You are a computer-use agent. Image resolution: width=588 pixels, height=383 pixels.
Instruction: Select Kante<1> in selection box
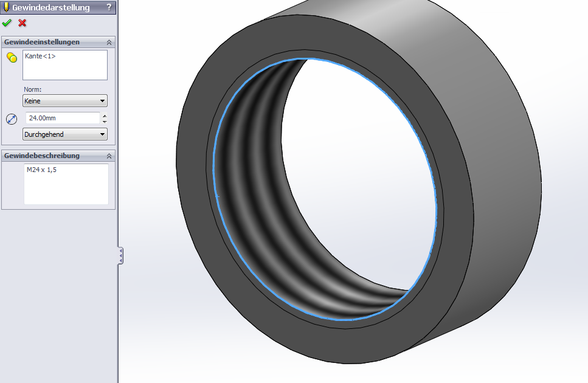40,56
